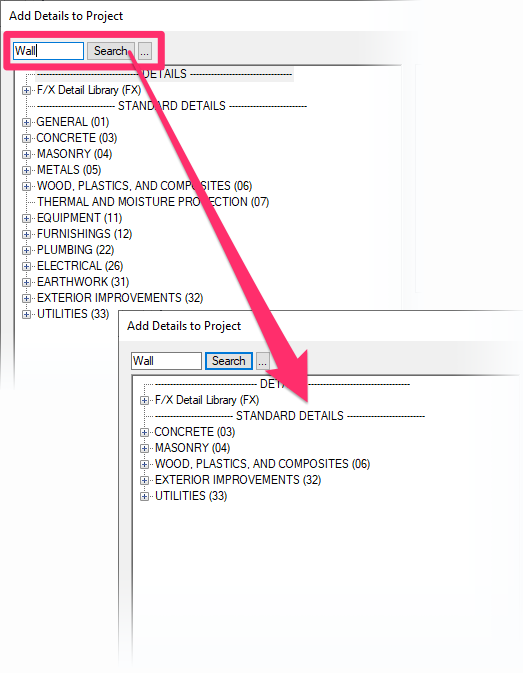Select WOOD, PLASTICS, AND COMPOSITES (06) in results
This screenshot has width=523, height=673.
(x=262, y=464)
